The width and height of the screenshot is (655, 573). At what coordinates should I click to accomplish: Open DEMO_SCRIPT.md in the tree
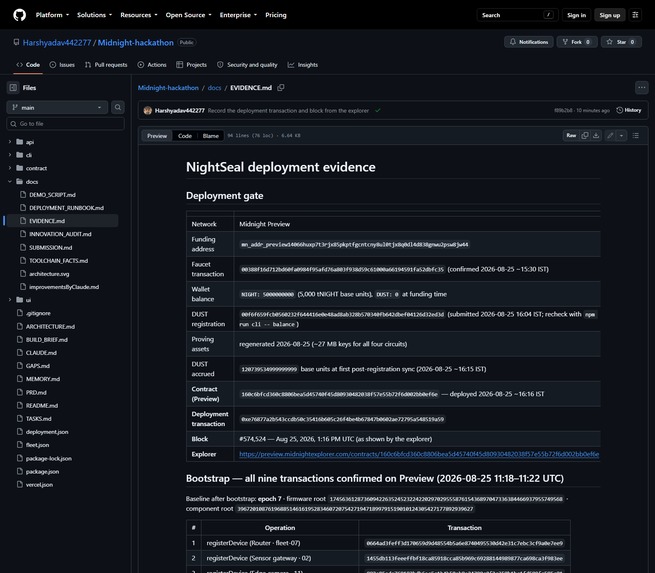[52, 195]
